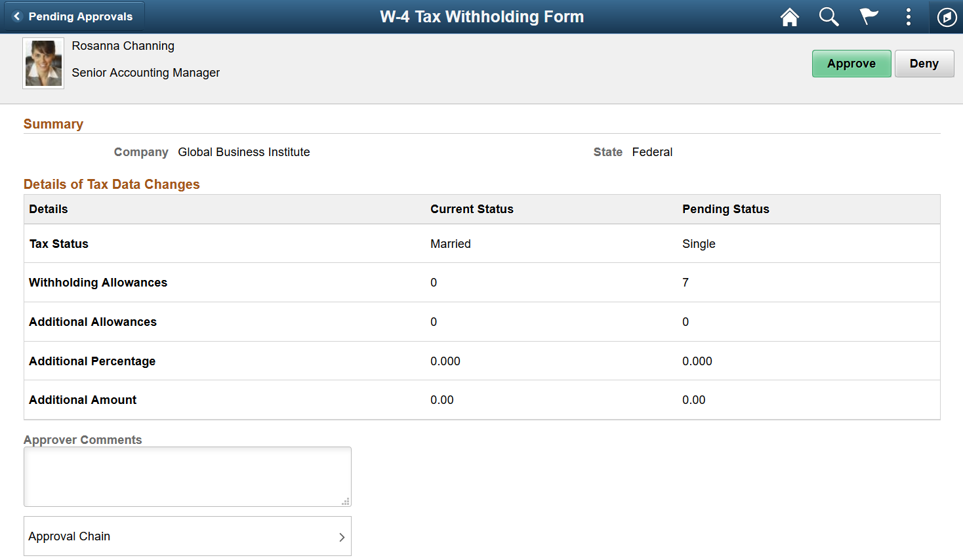Image resolution: width=963 pixels, height=560 pixels.
Task: Click the Approval Chain chevron arrow
Action: pyautogui.click(x=342, y=537)
